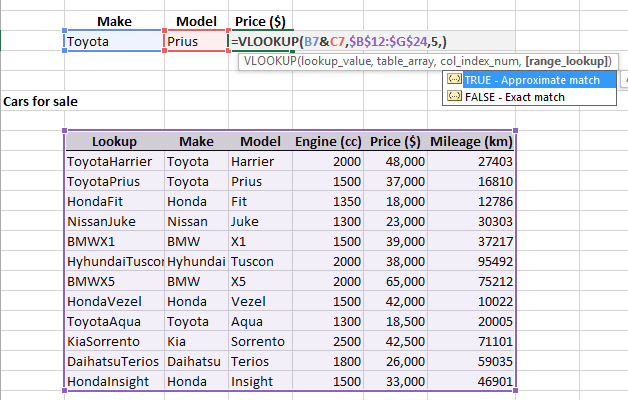Viewport: 628px width, 400px height.
Task: Select mileage cell 16810
Action: click(x=471, y=181)
